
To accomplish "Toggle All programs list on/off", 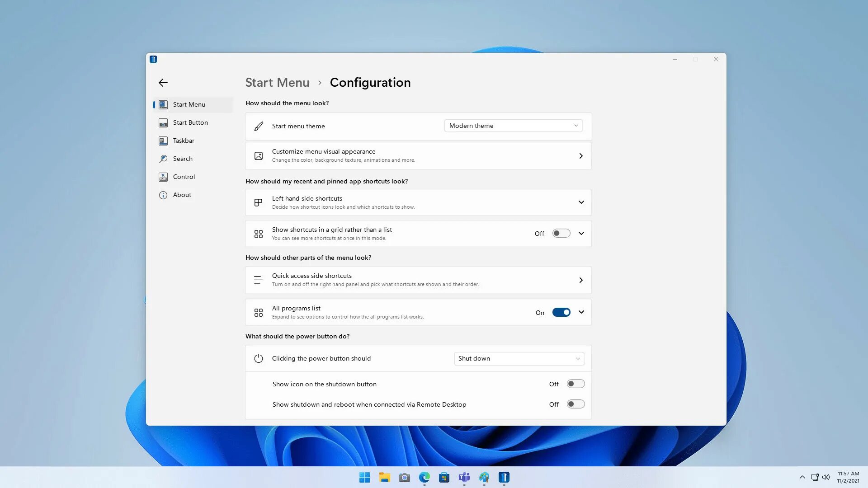I will tap(561, 312).
